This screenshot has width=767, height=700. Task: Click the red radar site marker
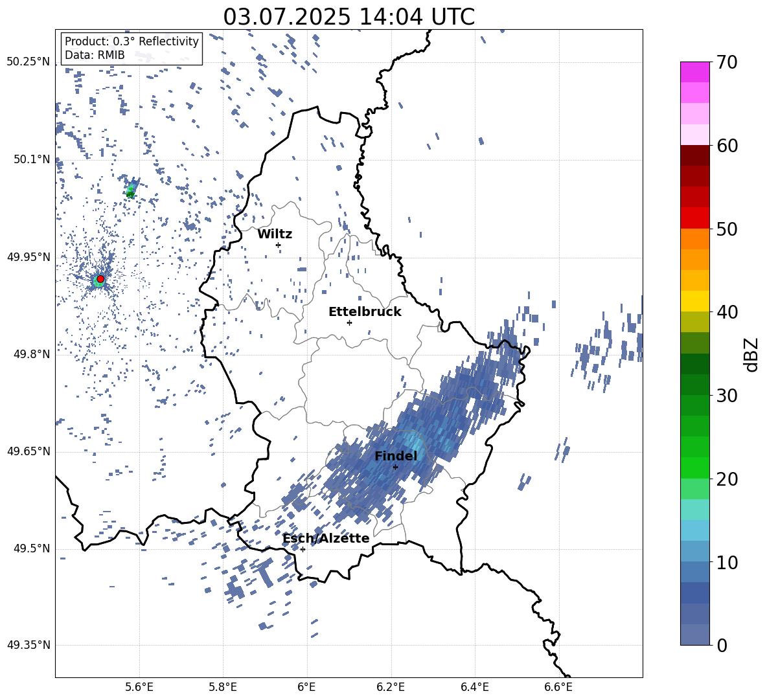pos(100,279)
